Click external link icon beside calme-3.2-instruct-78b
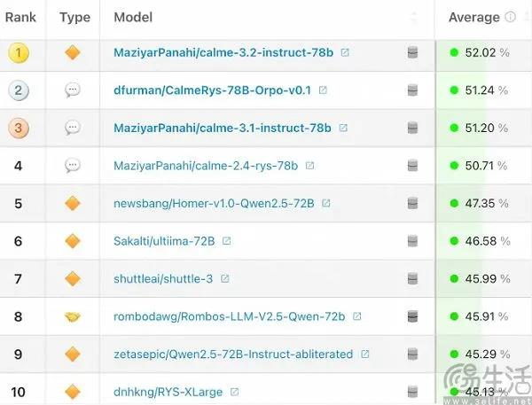The image size is (532, 405). coord(345,52)
